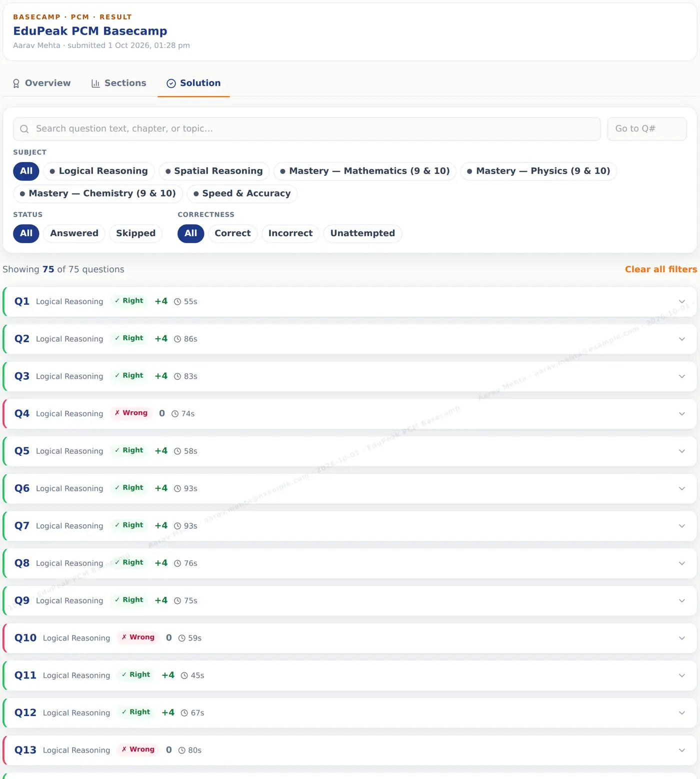Expand question Q2 chevron
Image resolution: width=700 pixels, height=779 pixels.
[682, 339]
